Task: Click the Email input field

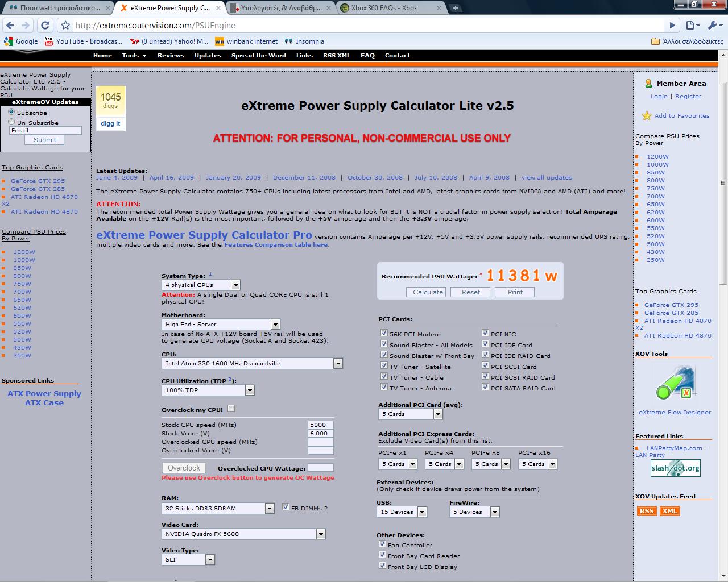Action: click(x=45, y=130)
